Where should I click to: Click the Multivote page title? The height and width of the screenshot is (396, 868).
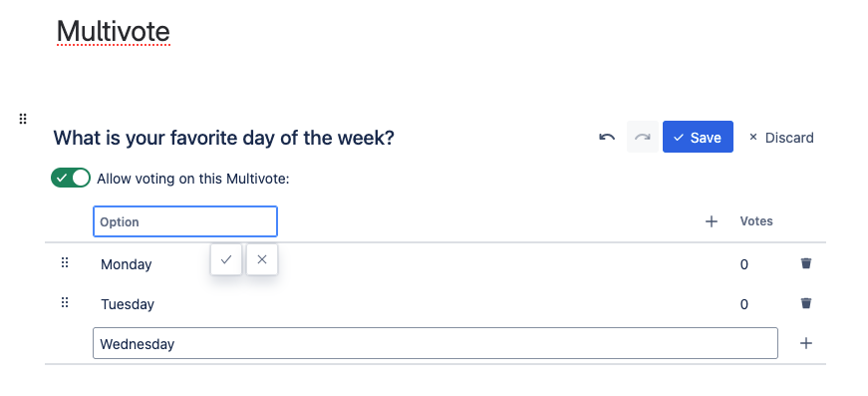[x=114, y=31]
